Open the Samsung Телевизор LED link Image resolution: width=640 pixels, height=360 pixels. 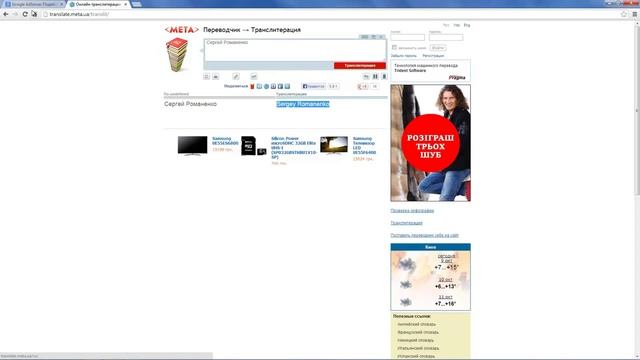[x=364, y=145]
